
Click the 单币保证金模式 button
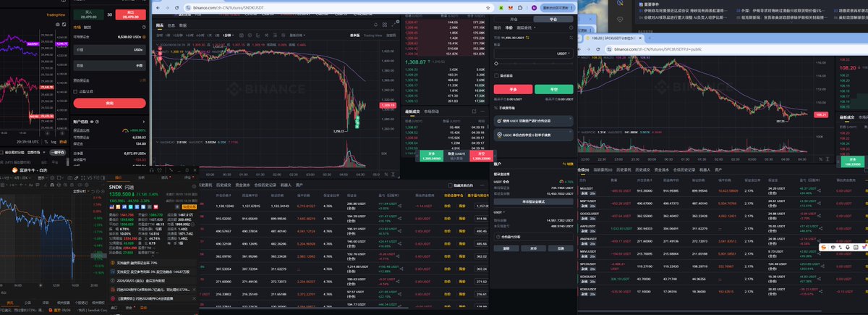(x=534, y=201)
